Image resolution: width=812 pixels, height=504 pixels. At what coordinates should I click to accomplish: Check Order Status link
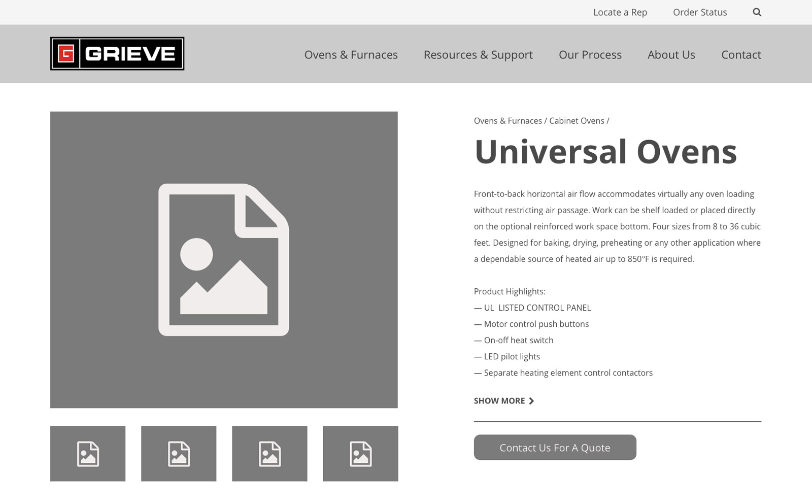tap(700, 12)
